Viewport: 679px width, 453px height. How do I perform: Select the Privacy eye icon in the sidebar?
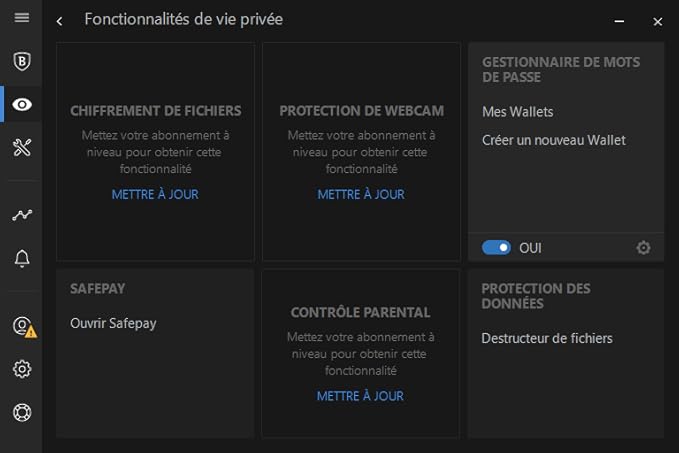tap(21, 104)
